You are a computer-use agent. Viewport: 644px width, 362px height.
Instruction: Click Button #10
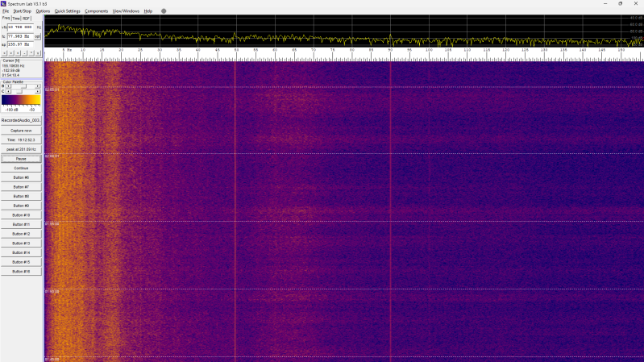[21, 215]
